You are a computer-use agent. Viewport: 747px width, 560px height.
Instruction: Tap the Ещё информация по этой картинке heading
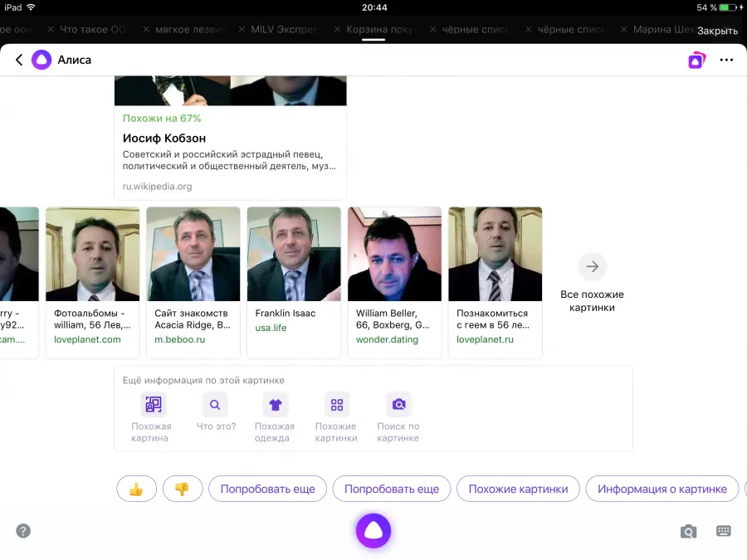[x=203, y=381]
